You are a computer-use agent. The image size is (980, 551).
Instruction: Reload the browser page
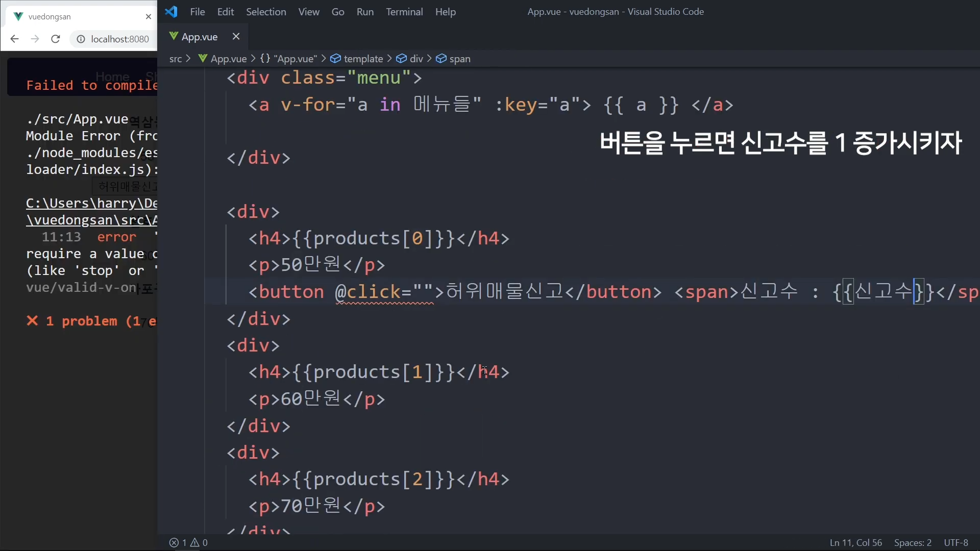(x=56, y=39)
